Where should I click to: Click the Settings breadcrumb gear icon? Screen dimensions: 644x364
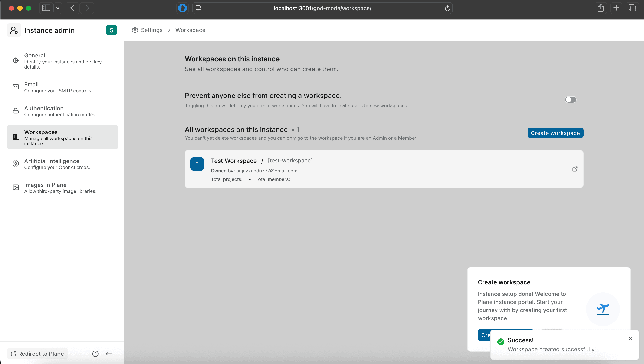click(135, 30)
